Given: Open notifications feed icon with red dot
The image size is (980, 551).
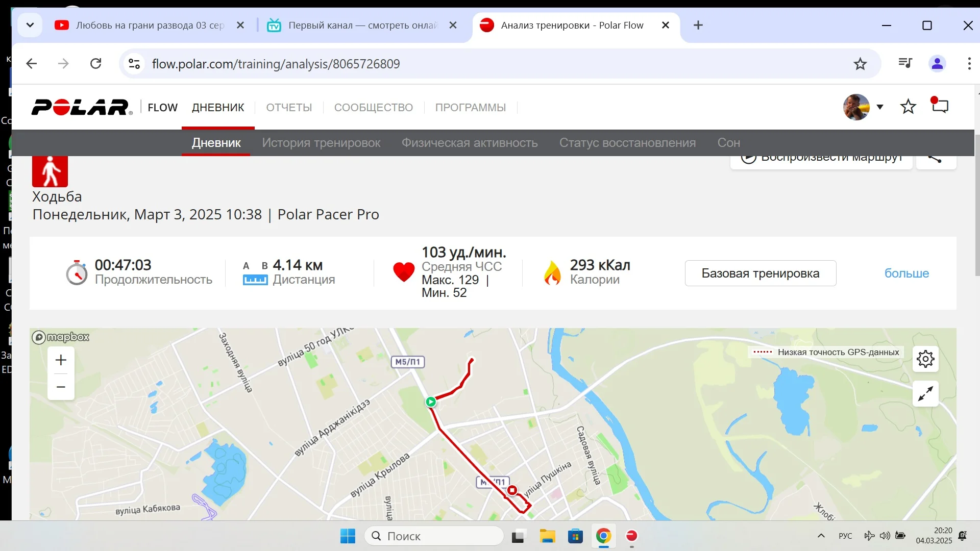Looking at the screenshot, I should (940, 106).
